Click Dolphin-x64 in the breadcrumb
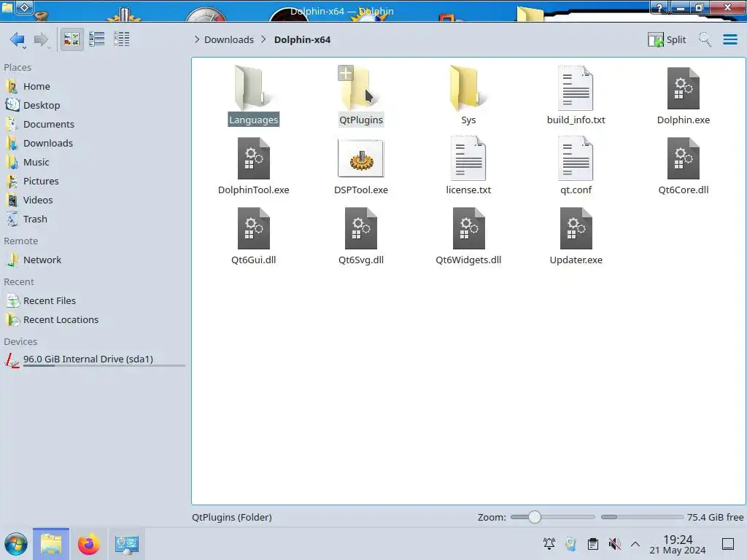 click(302, 39)
